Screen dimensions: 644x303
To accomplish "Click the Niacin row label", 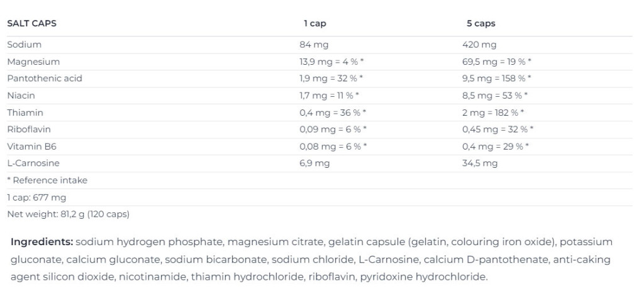I will (21, 96).
